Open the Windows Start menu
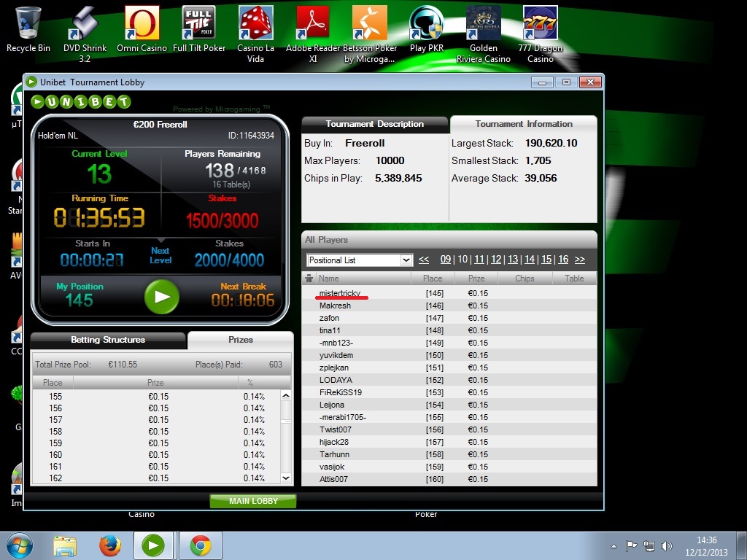This screenshot has height=560, width=747. pos(20,545)
